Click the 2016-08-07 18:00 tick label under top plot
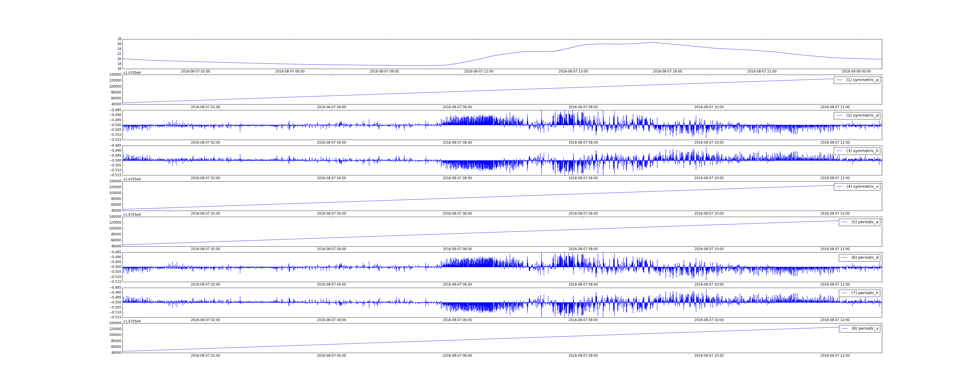Image resolution: width=980 pixels, height=392 pixels. point(667,72)
